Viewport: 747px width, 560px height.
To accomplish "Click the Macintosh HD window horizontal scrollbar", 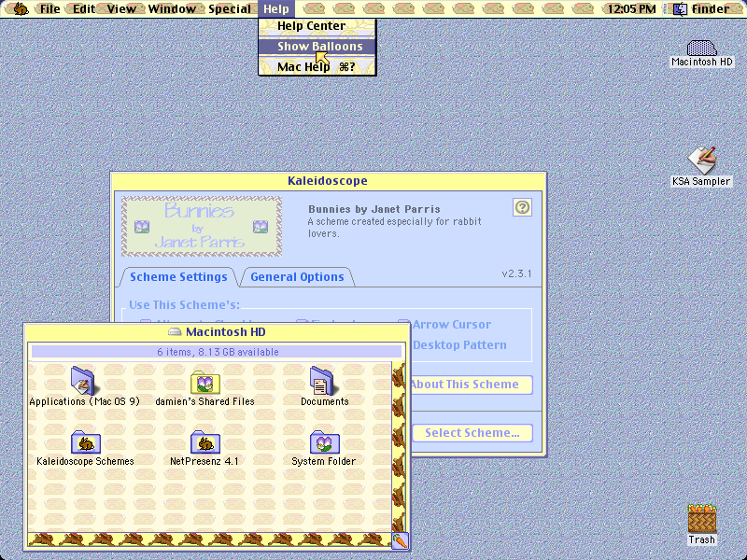I will click(x=209, y=540).
